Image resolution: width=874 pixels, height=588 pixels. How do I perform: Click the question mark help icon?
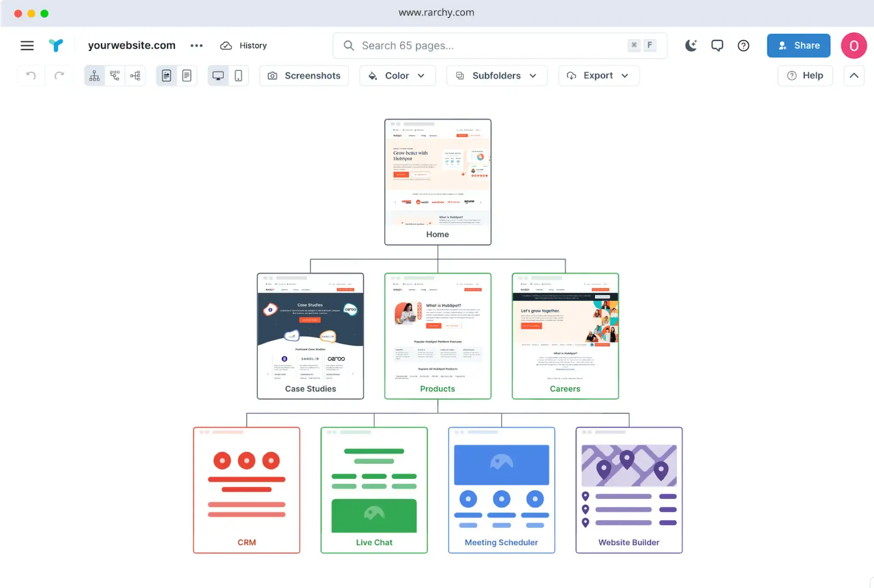tap(743, 45)
